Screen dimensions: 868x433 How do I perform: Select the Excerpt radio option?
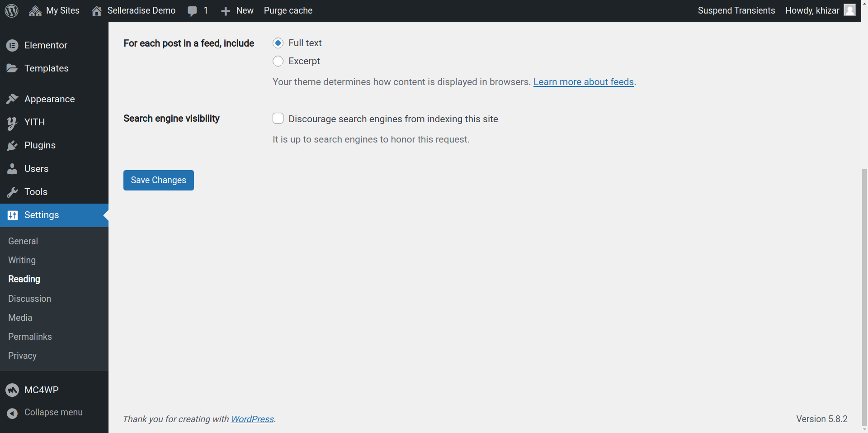pyautogui.click(x=278, y=61)
